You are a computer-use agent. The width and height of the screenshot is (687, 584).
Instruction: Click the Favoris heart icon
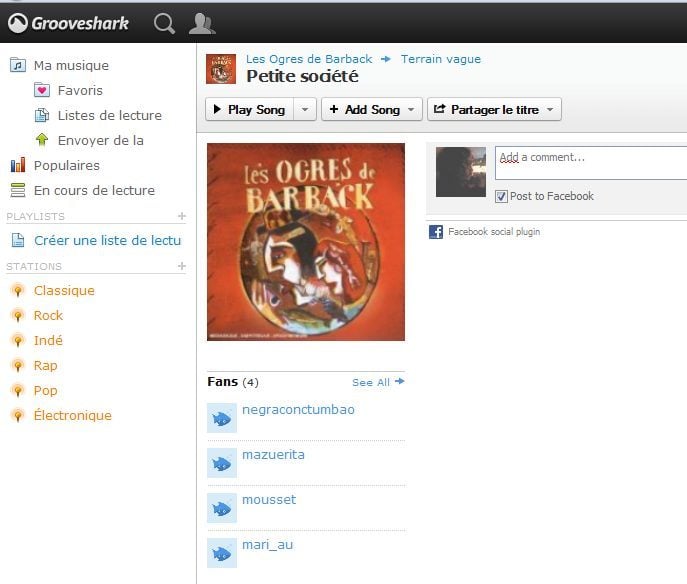tap(42, 90)
